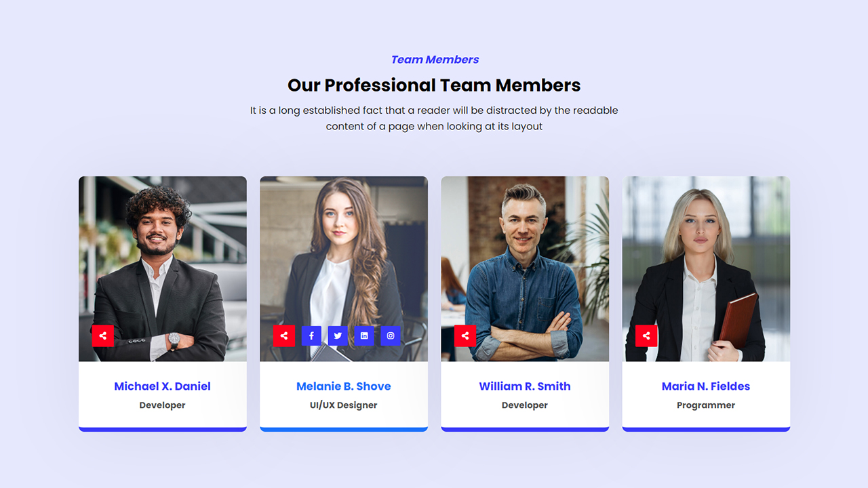Click William R. Smith's profile photo

[525, 269]
